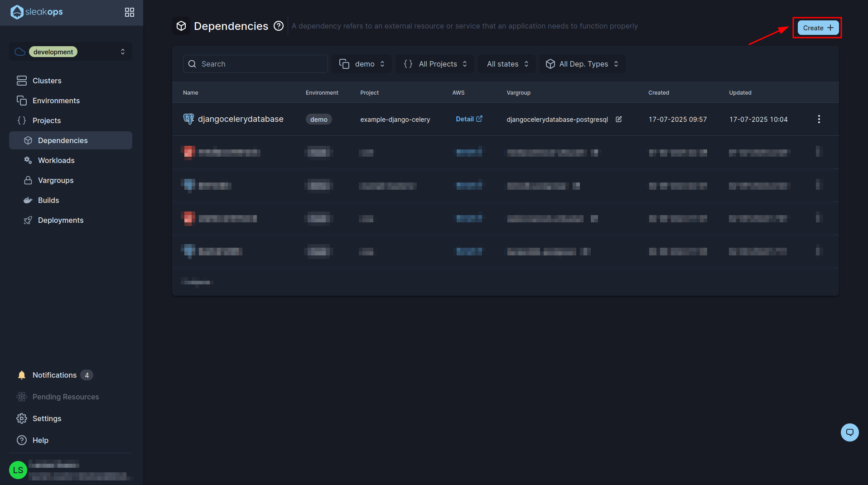This screenshot has height=485, width=868.
Task: Go to Builds section
Action: coord(71,200)
